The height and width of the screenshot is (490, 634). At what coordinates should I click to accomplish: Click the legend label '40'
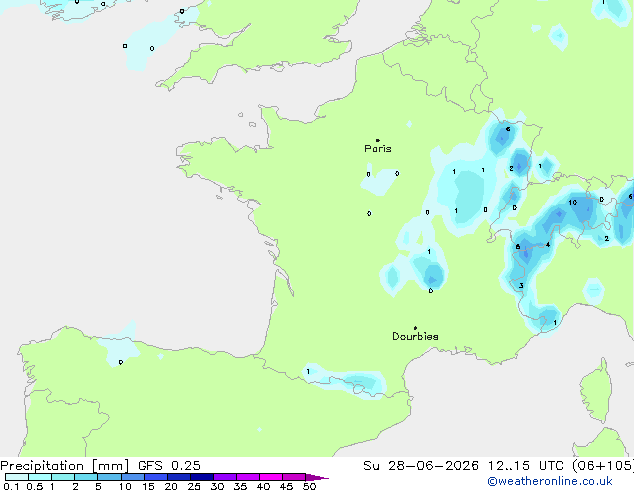click(263, 486)
